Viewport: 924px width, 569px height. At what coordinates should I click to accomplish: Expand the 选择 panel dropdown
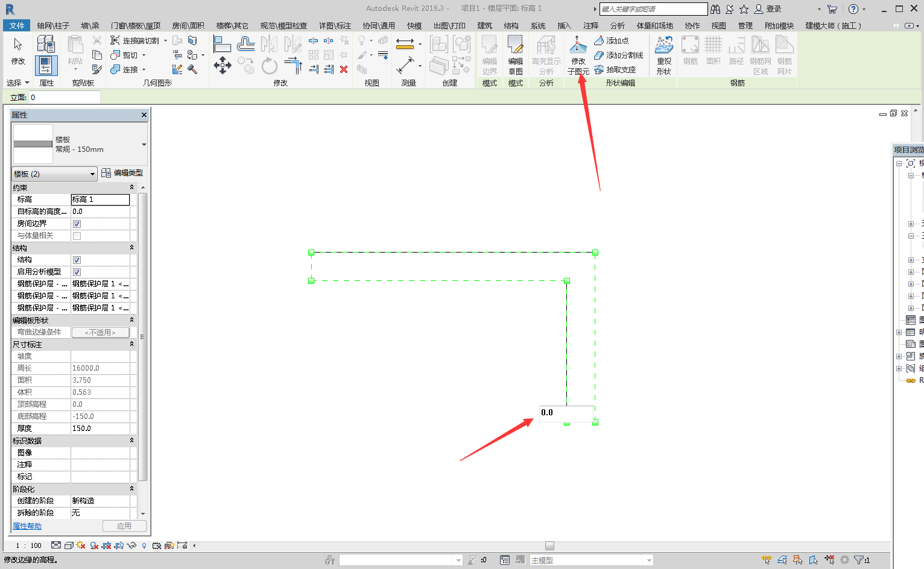pyautogui.click(x=17, y=83)
